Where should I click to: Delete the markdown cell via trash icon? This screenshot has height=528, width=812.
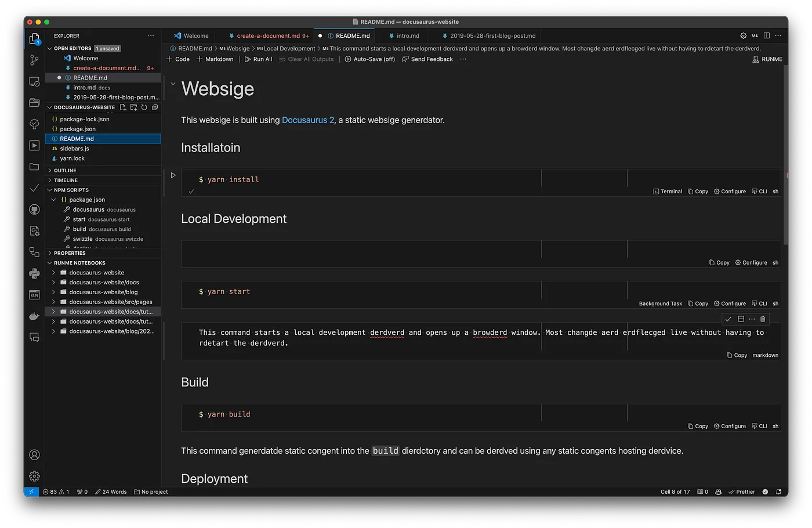point(763,319)
